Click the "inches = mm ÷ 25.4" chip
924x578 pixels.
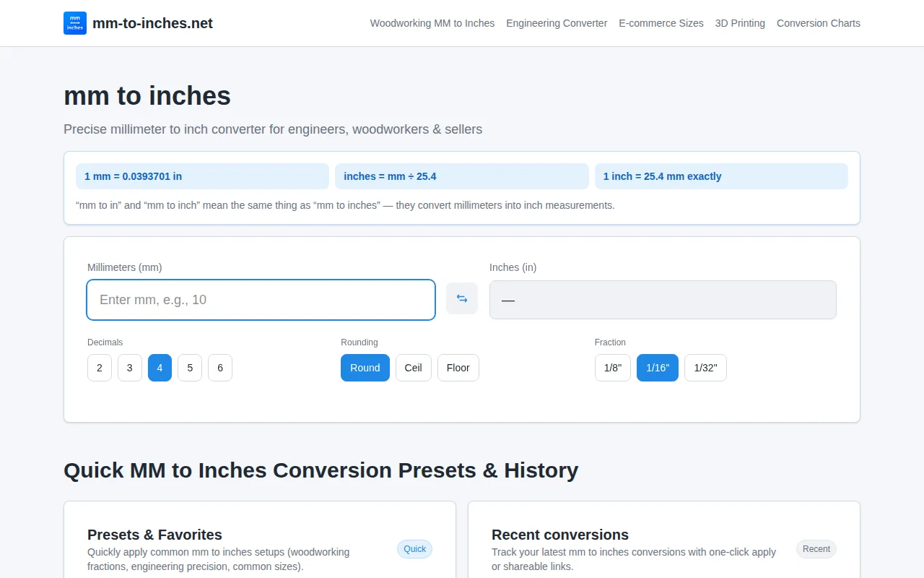[x=462, y=176]
